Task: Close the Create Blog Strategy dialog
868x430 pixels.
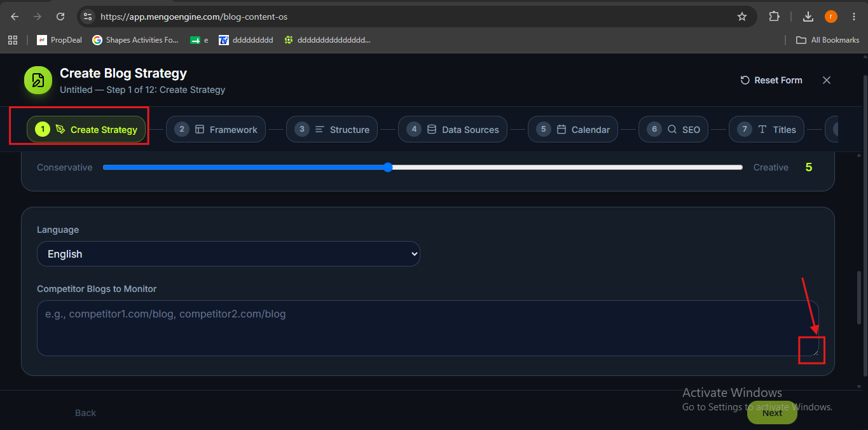Action: click(x=827, y=80)
